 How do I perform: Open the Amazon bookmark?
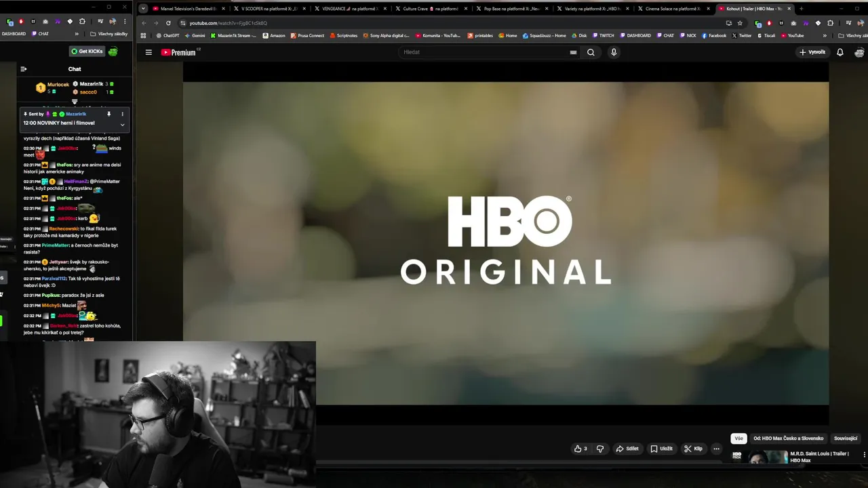274,35
